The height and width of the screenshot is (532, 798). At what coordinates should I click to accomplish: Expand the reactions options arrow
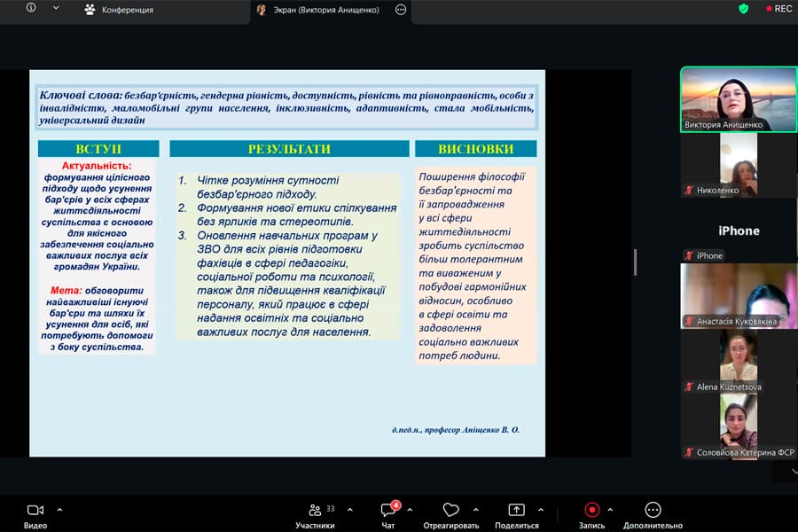pos(476,509)
